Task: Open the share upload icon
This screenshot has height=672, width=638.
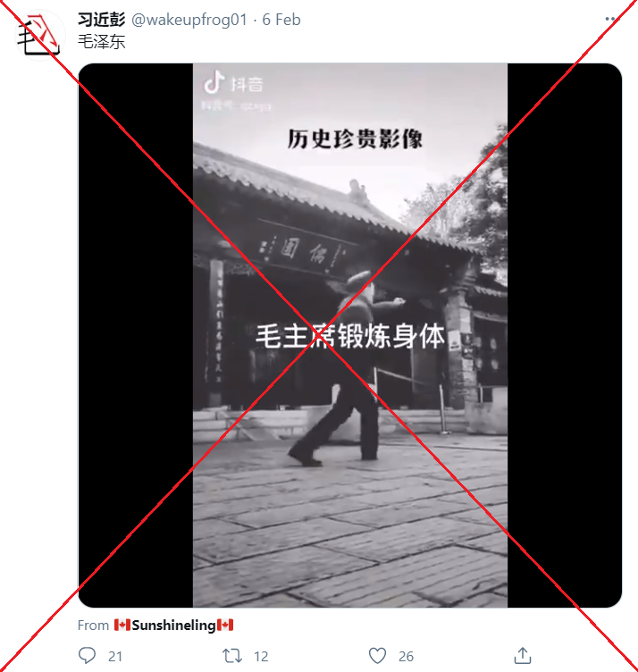Action: [523, 655]
